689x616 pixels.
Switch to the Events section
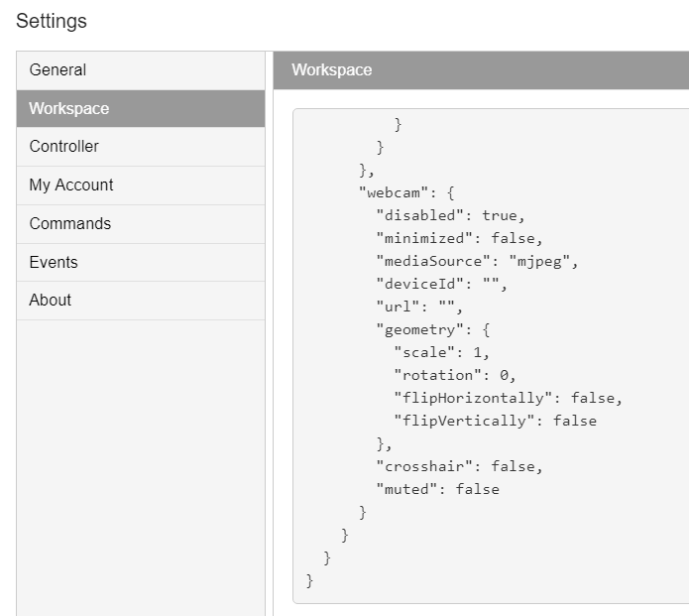(141, 263)
